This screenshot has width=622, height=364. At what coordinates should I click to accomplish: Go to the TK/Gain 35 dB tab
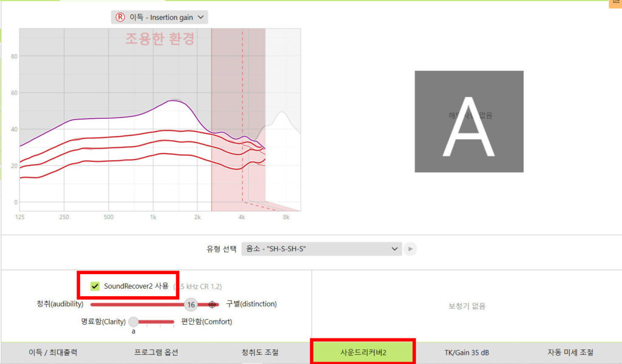[x=466, y=352]
